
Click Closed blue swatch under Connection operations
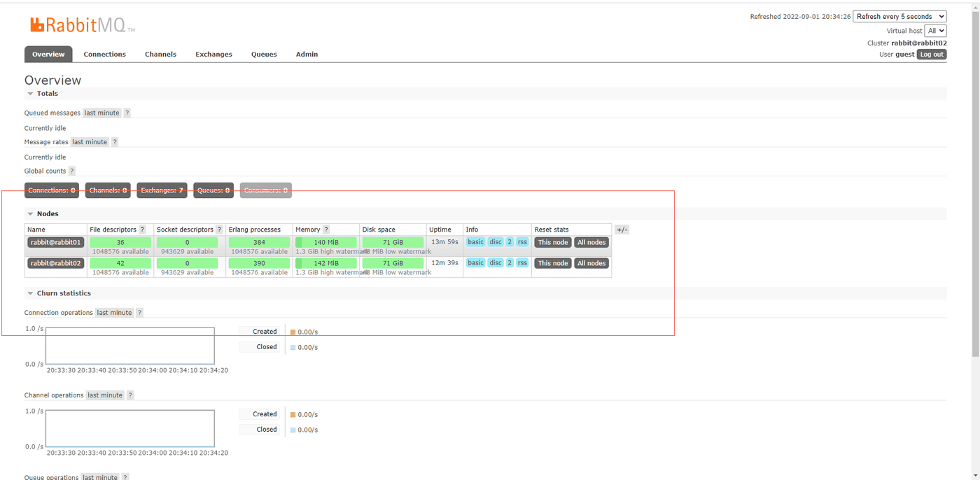293,347
